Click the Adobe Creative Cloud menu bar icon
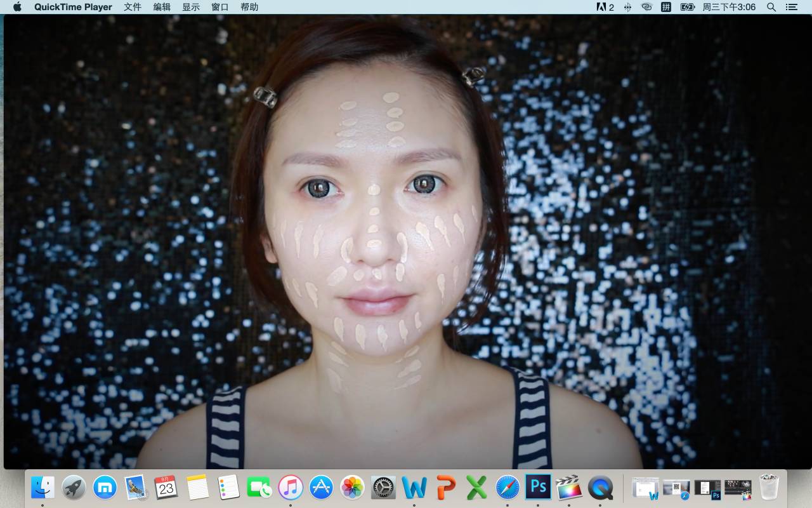The height and width of the screenshot is (508, 812). [605, 7]
